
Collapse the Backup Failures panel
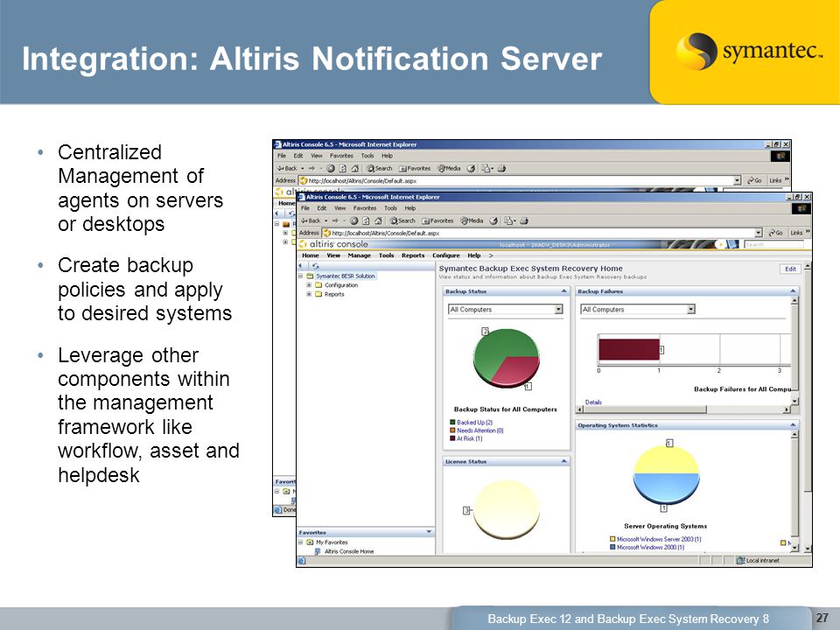[793, 290]
